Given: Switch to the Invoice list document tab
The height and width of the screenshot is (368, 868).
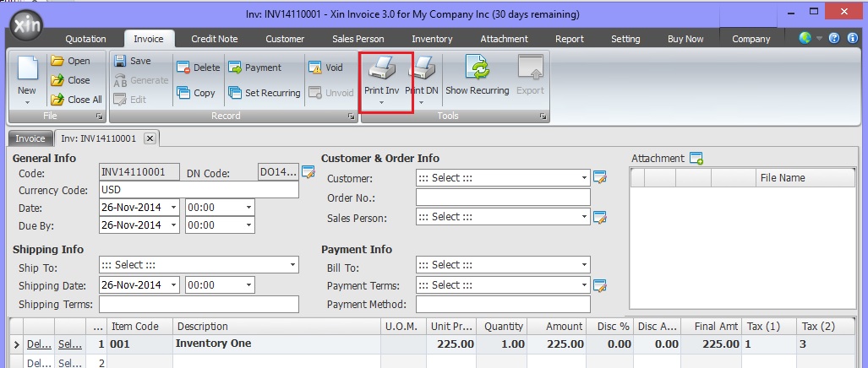Looking at the screenshot, I should (30, 138).
